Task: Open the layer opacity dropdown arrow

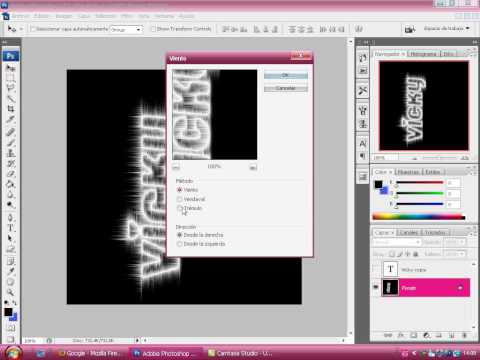Action: (463, 242)
